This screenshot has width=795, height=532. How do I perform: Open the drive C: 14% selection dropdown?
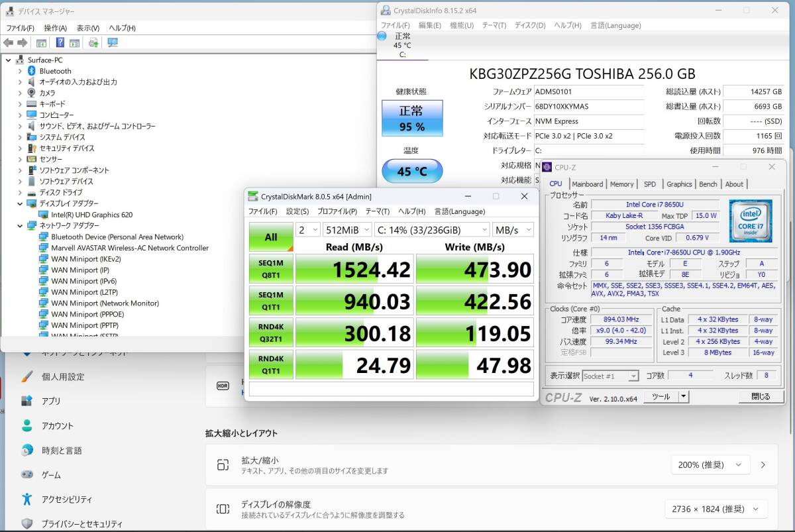(x=431, y=229)
